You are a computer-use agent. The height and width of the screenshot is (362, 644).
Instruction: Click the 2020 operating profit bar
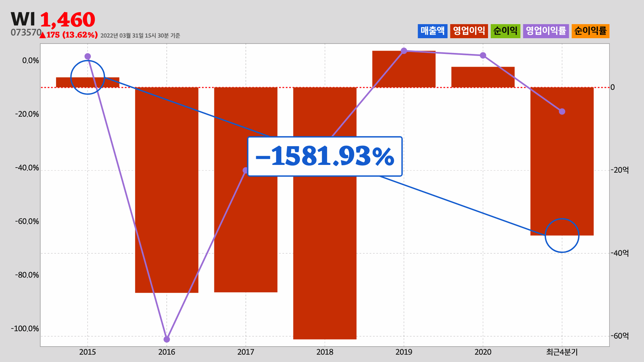(x=483, y=77)
